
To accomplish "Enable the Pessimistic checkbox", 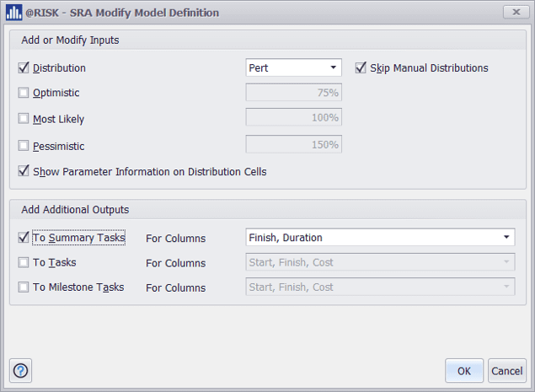I will (24, 145).
